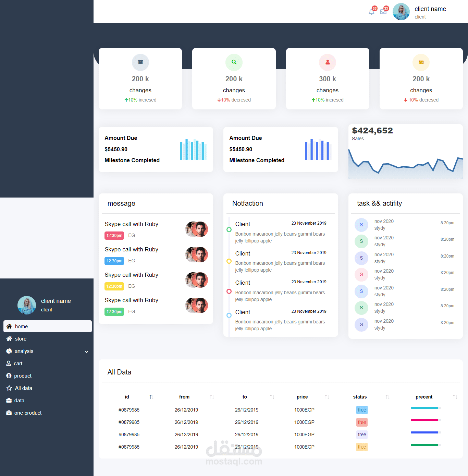Sort table by price column arrows
Image resolution: width=468 pixels, height=476 pixels.
point(327,397)
